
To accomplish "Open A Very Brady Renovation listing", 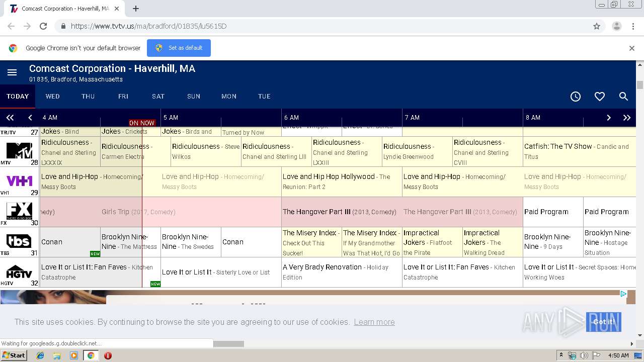I will coord(342,272).
